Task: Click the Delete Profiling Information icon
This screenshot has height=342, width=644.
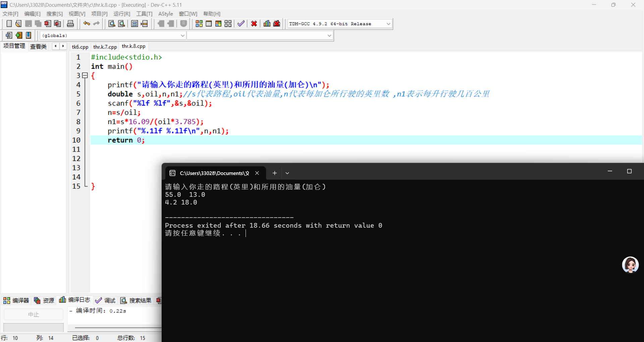Action: click(x=277, y=23)
